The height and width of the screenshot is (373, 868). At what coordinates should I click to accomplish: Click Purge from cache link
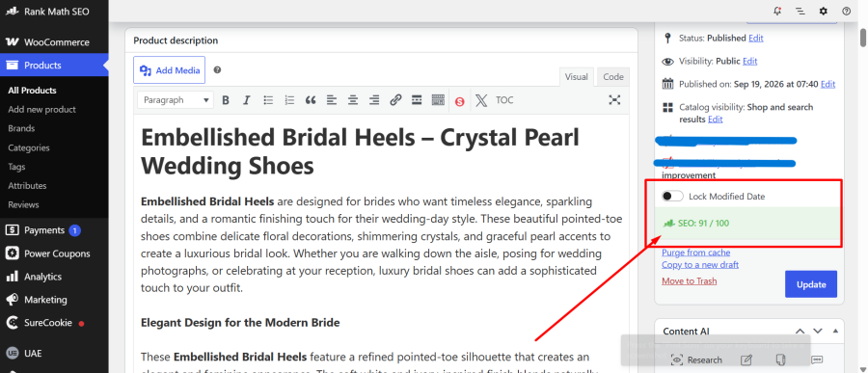[695, 253]
